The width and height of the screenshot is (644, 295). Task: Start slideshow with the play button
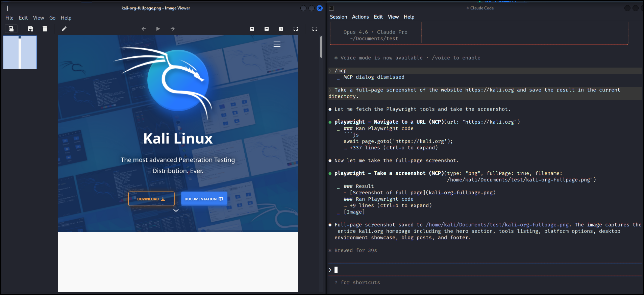[158, 29]
